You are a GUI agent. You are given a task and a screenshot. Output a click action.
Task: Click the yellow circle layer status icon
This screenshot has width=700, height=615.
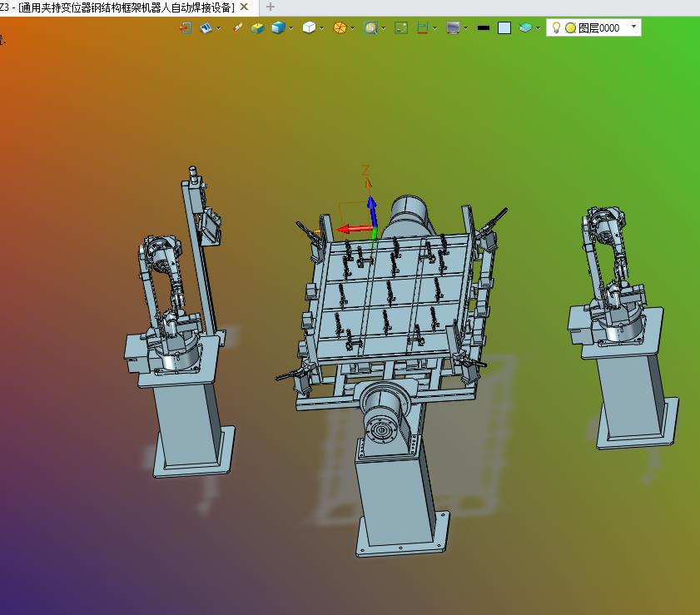pyautogui.click(x=570, y=28)
